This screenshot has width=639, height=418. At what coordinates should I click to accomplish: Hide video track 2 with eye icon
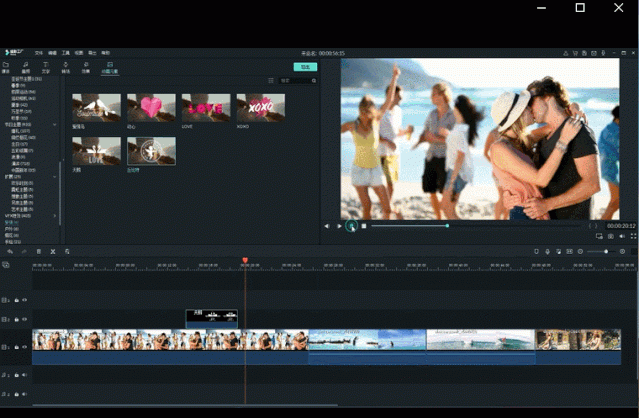24,319
